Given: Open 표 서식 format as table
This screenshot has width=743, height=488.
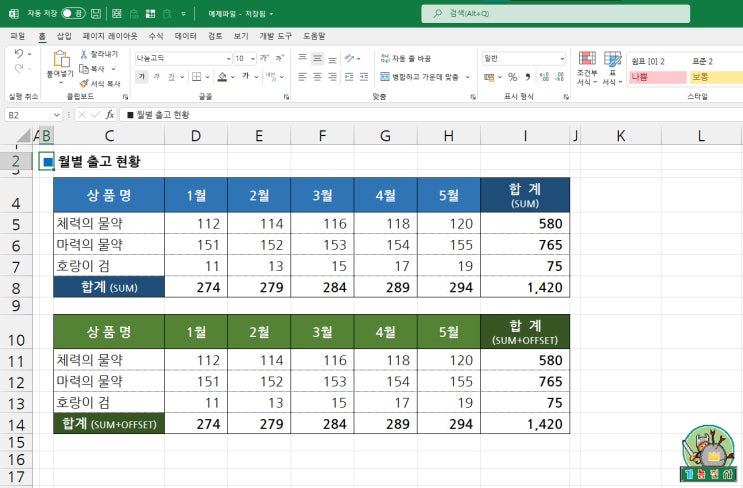Looking at the screenshot, I should (x=612, y=68).
